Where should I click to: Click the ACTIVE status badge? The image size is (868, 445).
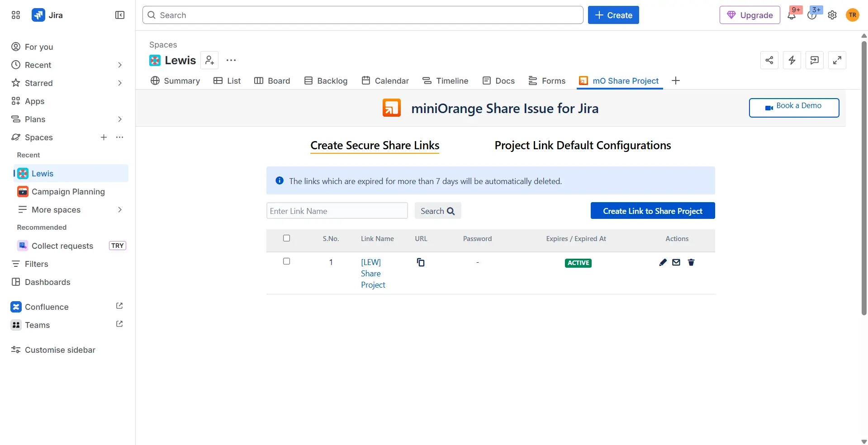pos(578,263)
